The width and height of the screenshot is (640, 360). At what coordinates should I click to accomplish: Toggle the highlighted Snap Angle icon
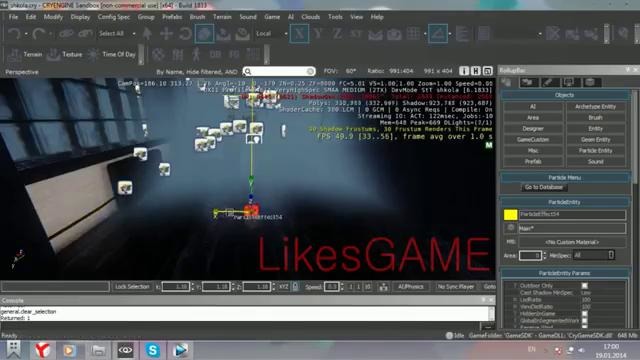click(x=438, y=33)
